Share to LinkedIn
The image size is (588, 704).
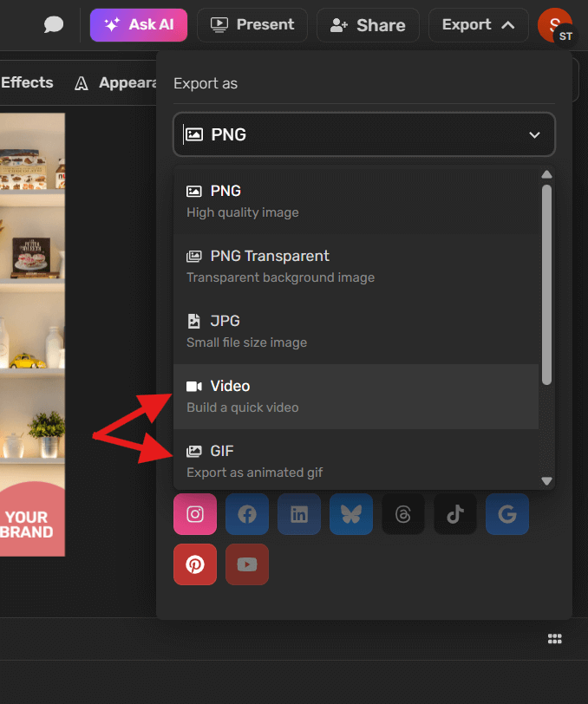(299, 513)
